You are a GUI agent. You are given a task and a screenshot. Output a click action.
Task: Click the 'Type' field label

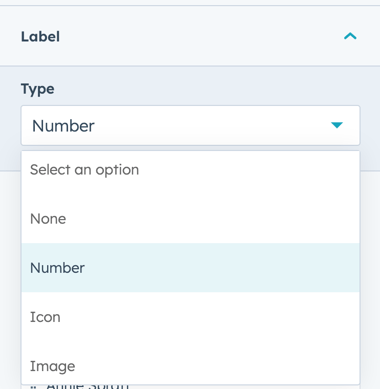tap(38, 89)
